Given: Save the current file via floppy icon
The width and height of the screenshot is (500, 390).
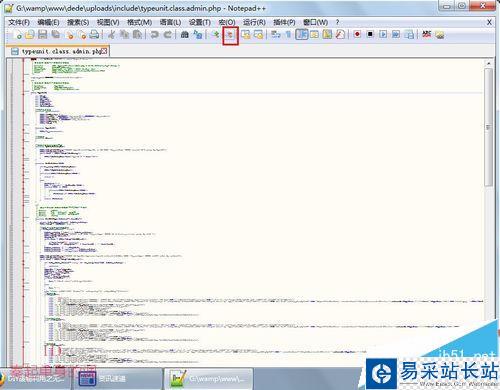Looking at the screenshot, I should 43,34.
